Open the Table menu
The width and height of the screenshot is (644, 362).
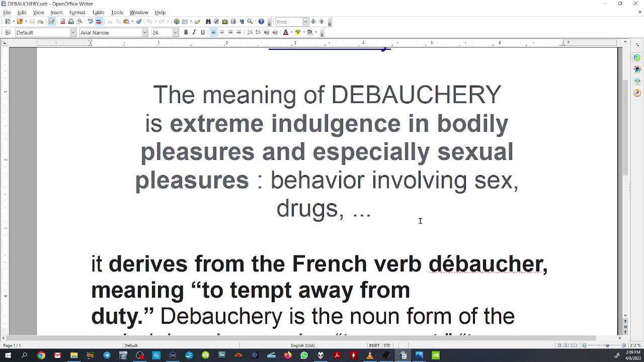pyautogui.click(x=98, y=12)
